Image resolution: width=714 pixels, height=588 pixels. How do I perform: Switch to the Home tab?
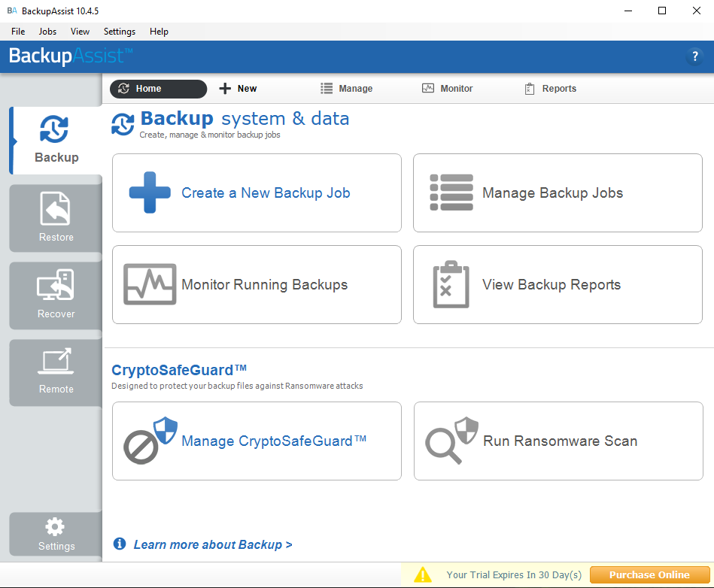point(158,89)
